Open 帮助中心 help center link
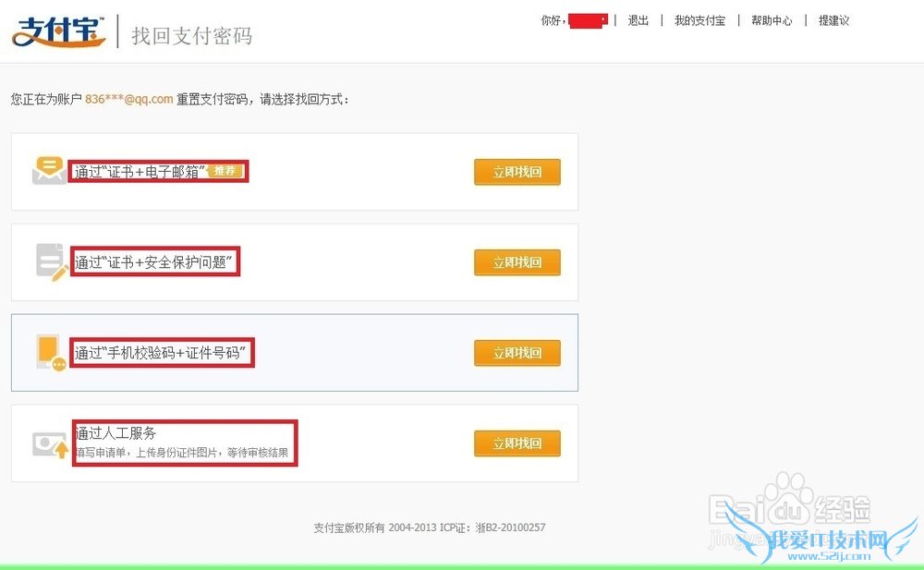Viewport: 924px width, 570px height. (x=772, y=20)
